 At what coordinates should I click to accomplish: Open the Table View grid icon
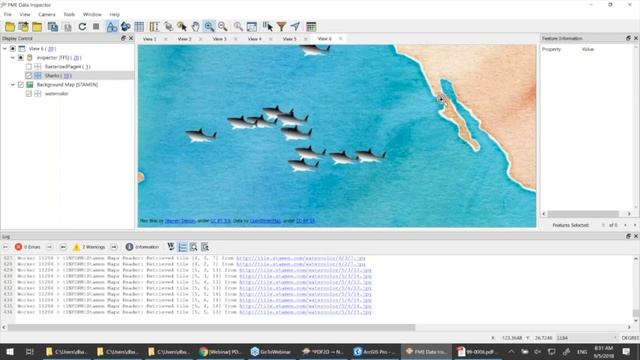(139, 27)
